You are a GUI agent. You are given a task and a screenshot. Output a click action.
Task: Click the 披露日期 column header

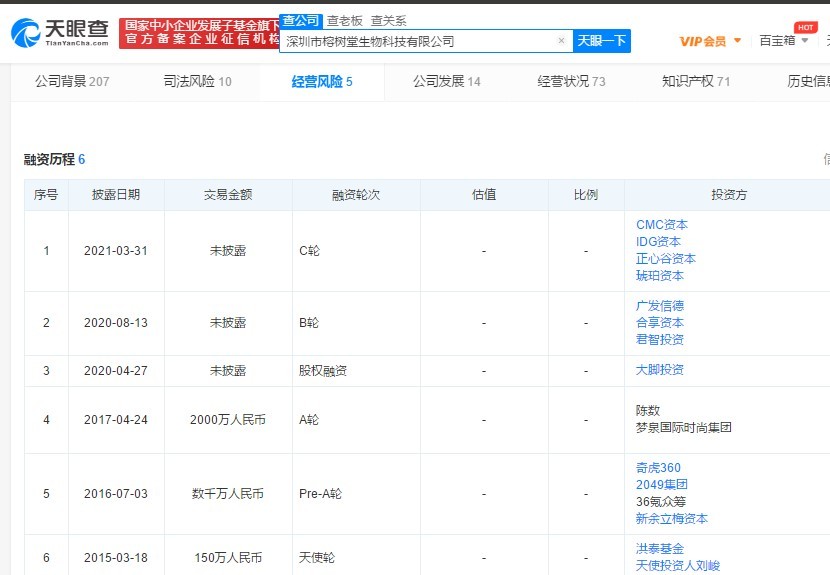tap(116, 195)
